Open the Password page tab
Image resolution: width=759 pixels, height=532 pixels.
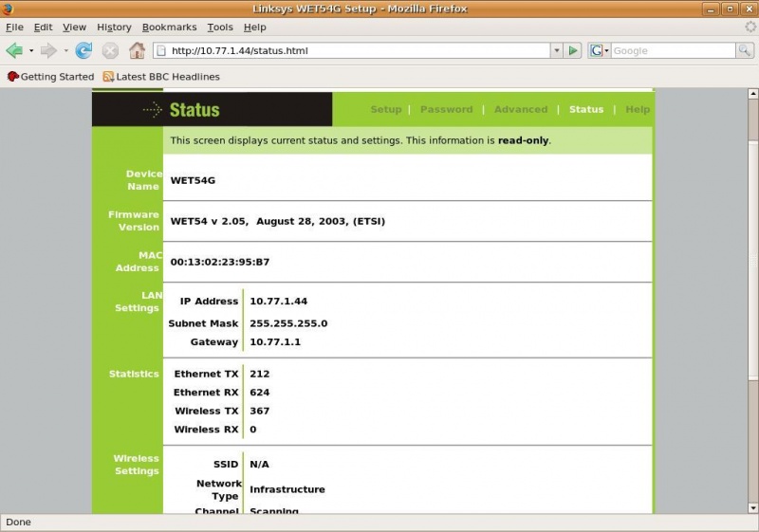[446, 110]
